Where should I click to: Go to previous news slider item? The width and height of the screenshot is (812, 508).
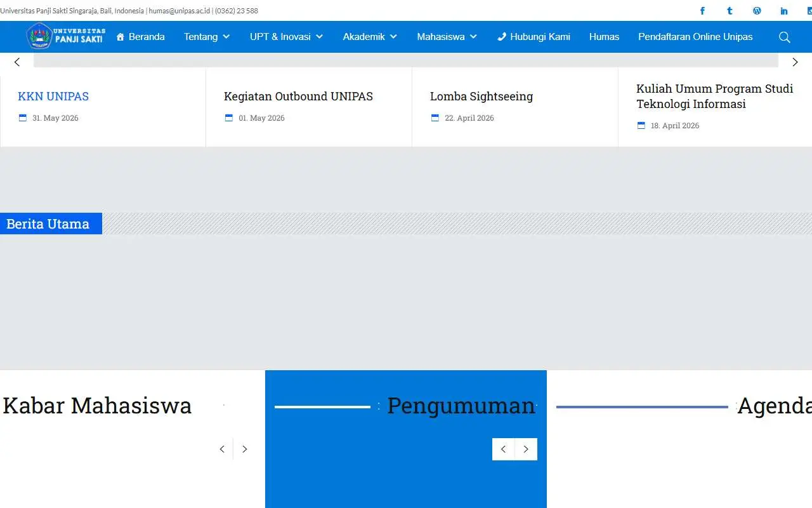[x=17, y=62]
